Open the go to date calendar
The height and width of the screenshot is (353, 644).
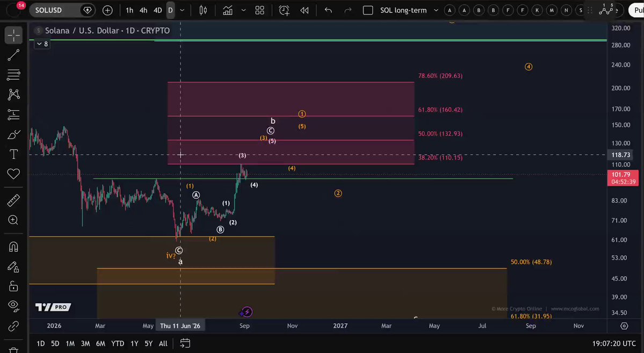185,343
